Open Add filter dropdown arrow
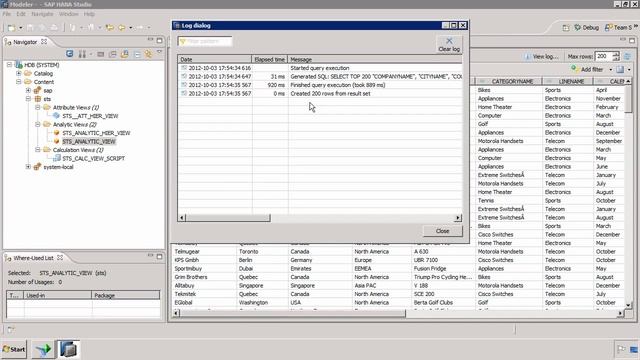640x360 pixels. point(611,70)
